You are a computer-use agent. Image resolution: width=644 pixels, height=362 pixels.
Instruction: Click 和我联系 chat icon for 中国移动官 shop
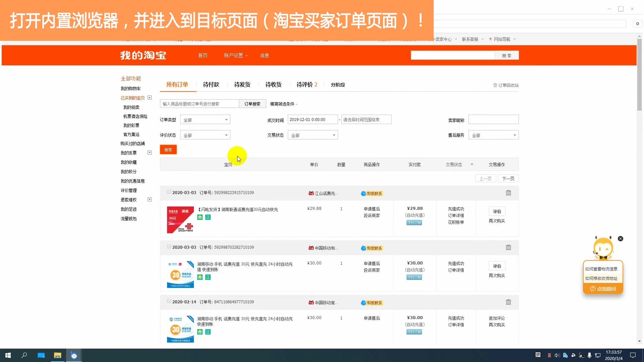372,303
